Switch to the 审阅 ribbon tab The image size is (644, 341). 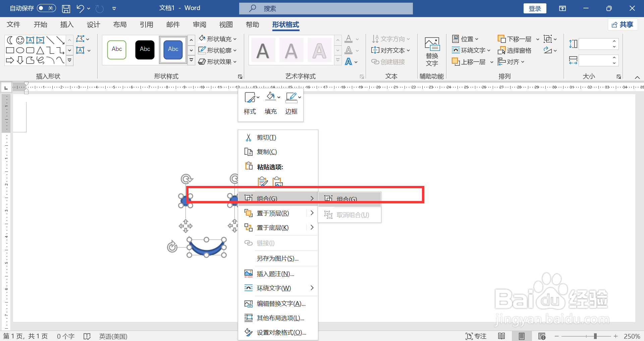(x=200, y=24)
